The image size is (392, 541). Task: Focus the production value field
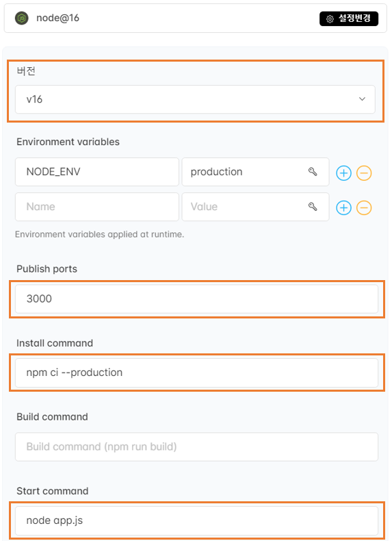(255, 172)
